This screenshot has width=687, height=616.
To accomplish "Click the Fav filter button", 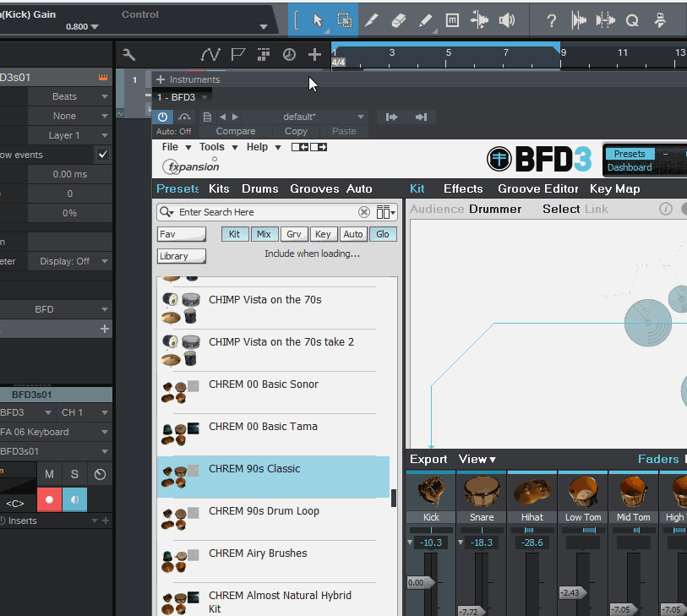I will pos(182,234).
